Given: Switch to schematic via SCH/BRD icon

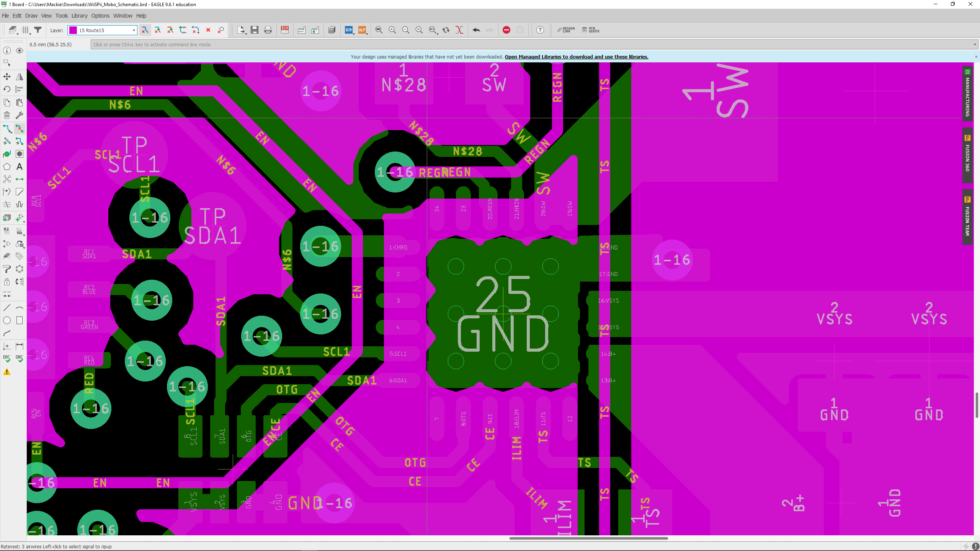Looking at the screenshot, I should tap(285, 30).
